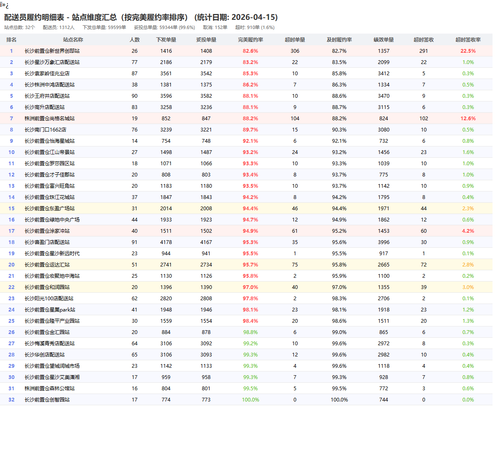This screenshot has width=500, height=458.
Task: Click the '1559' cell
Action: pos(166,321)
